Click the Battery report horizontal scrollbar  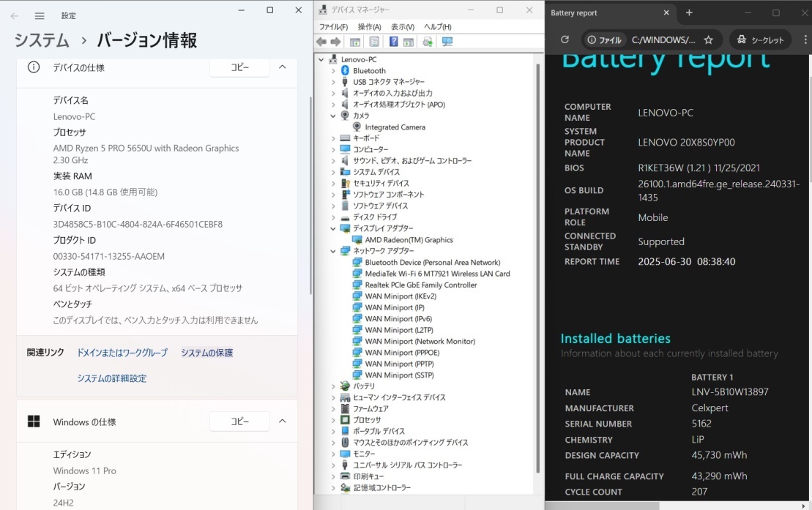pyautogui.click(x=602, y=506)
